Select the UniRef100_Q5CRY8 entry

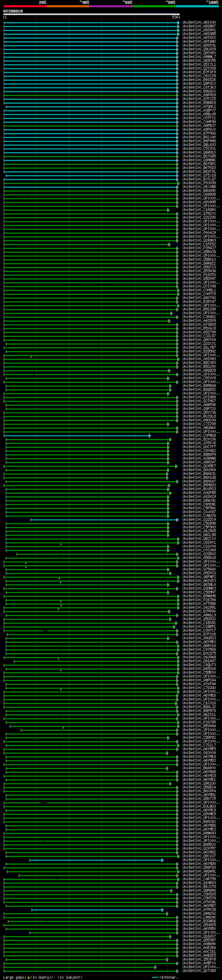199,959
